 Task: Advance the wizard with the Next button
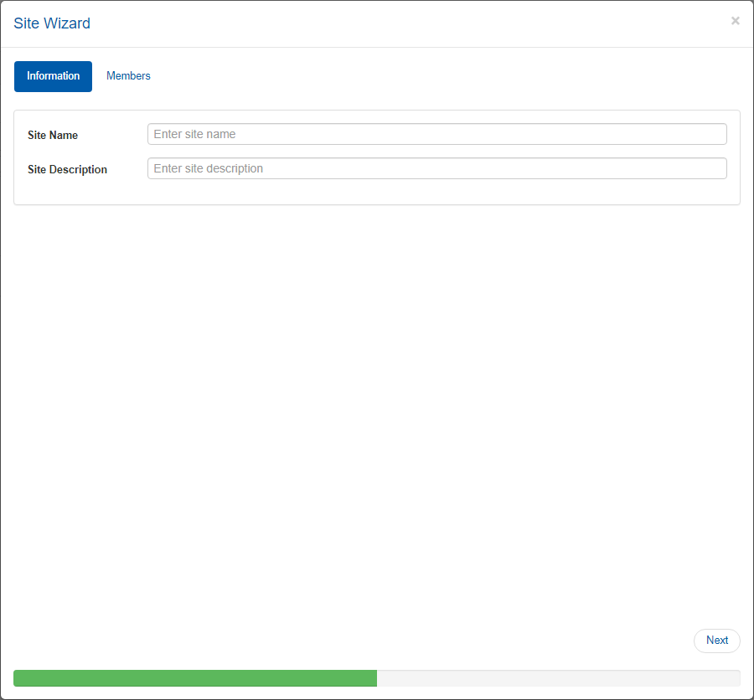coord(716,641)
